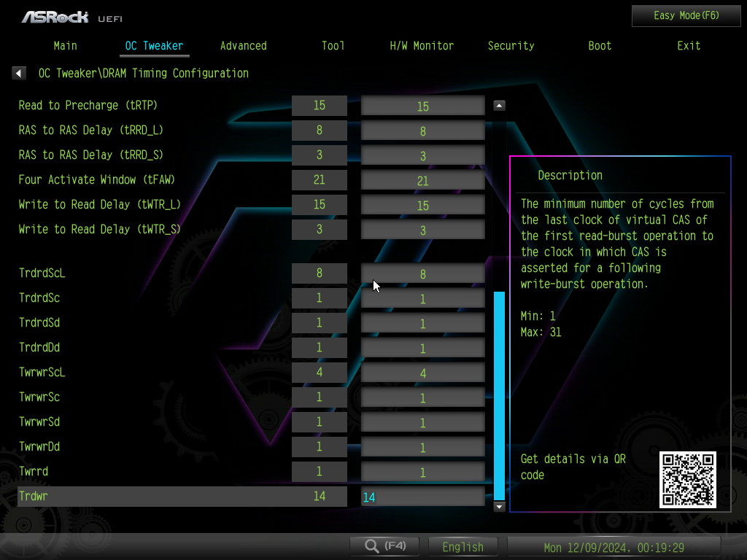747x560 pixels.
Task: Edit Read to Precharge (tRTP) value field
Action: click(x=422, y=106)
